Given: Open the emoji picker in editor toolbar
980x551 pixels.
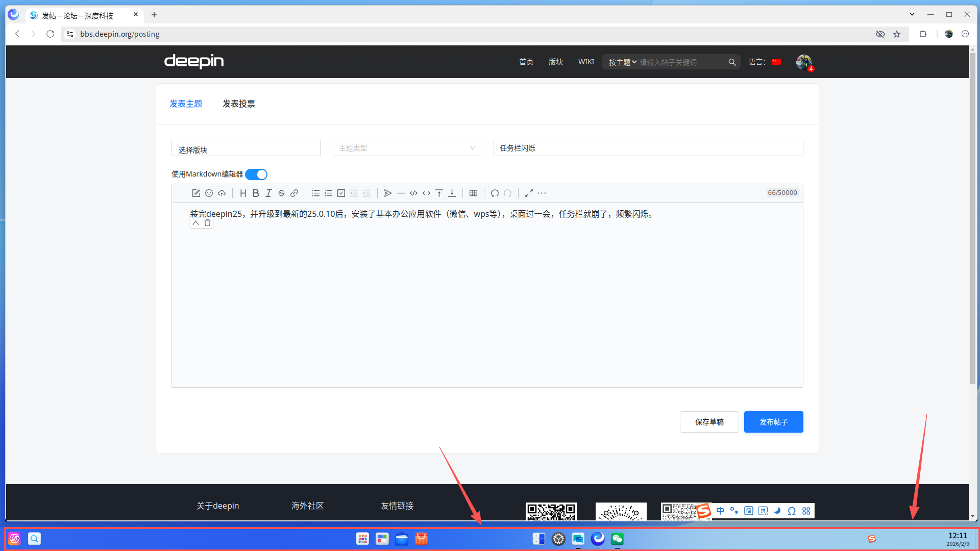Looking at the screenshot, I should (x=209, y=193).
